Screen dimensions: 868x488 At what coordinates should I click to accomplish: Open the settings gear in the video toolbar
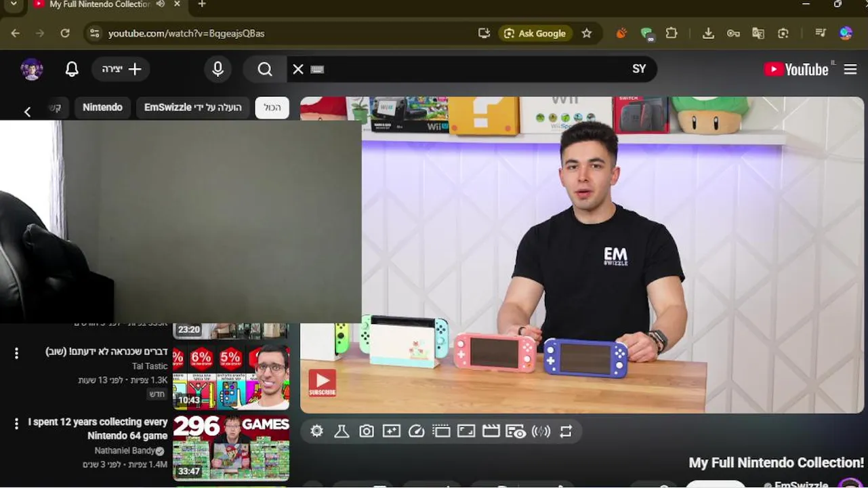click(316, 431)
